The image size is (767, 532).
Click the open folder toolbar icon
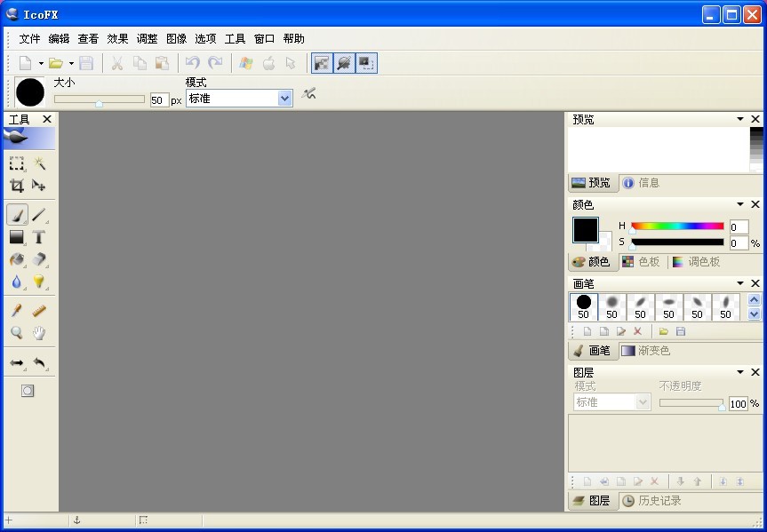(x=55, y=63)
